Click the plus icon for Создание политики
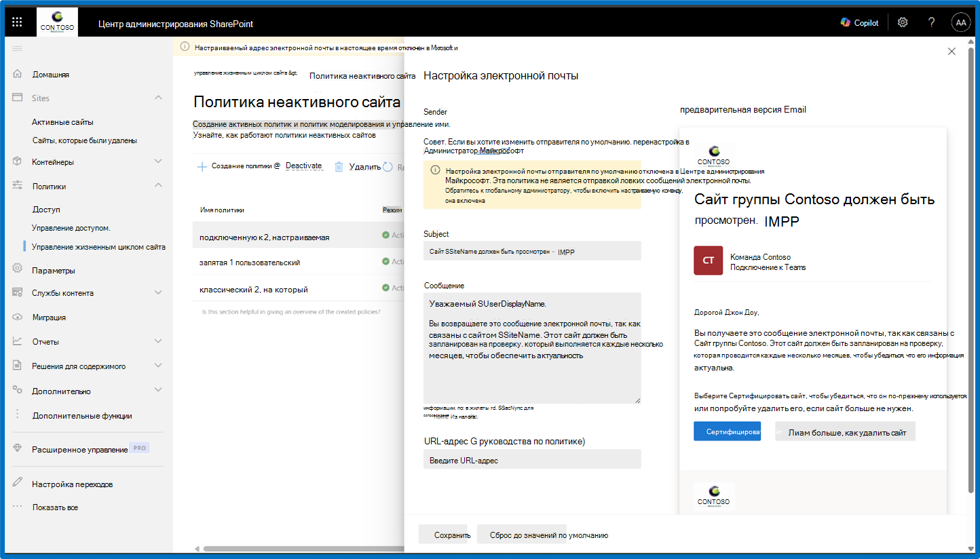Viewport: 980px width, 559px height. click(x=202, y=166)
